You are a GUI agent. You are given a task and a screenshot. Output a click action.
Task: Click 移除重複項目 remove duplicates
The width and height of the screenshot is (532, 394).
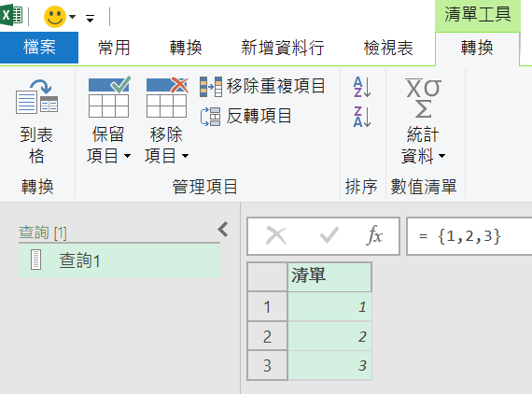pyautogui.click(x=262, y=86)
